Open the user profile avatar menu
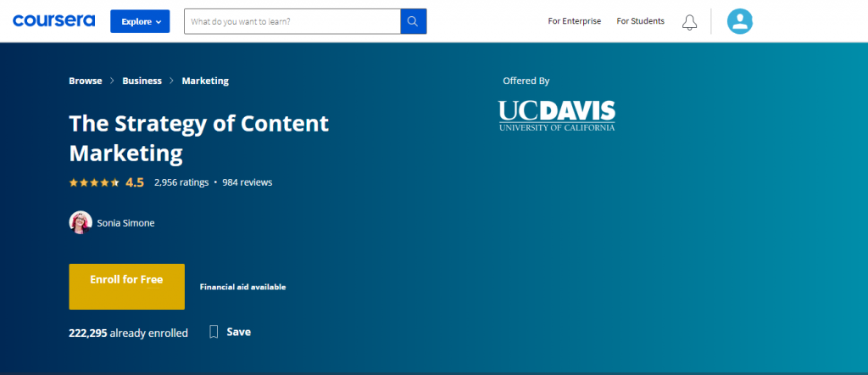 739,21
